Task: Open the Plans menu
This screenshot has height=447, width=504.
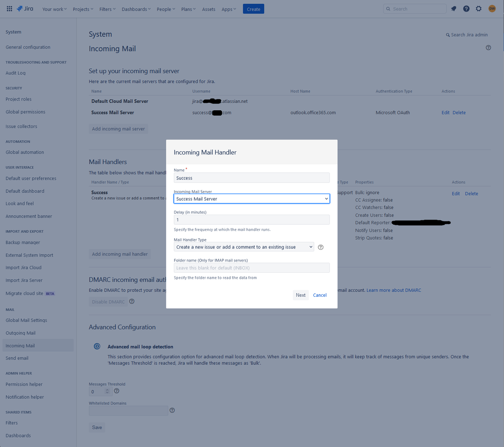Action: tap(188, 9)
